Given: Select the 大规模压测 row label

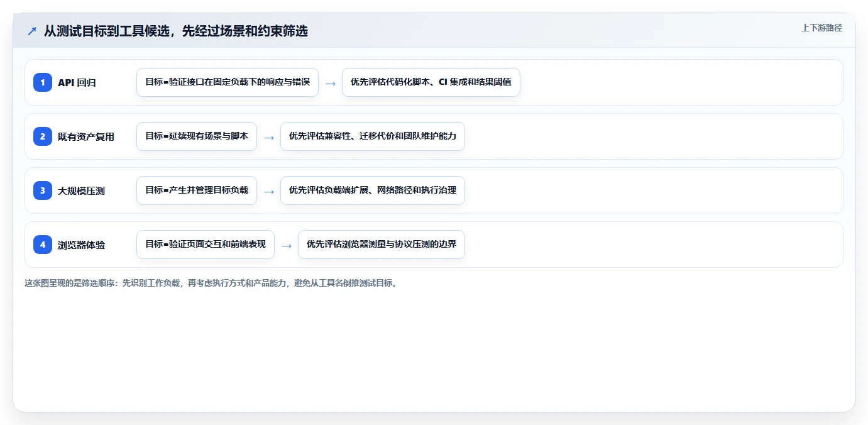Looking at the screenshot, I should (81, 190).
